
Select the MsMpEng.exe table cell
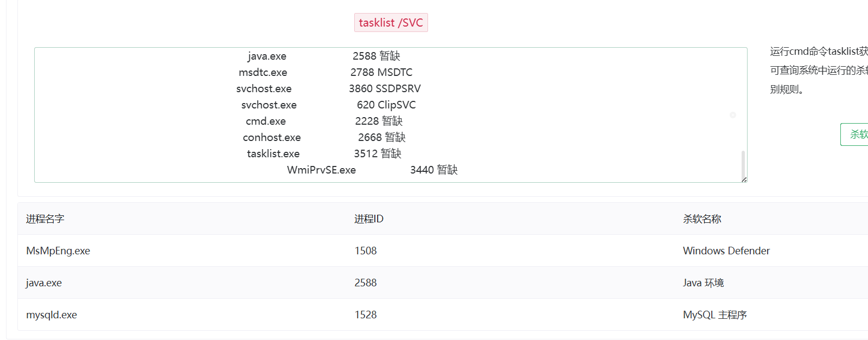pyautogui.click(x=58, y=251)
